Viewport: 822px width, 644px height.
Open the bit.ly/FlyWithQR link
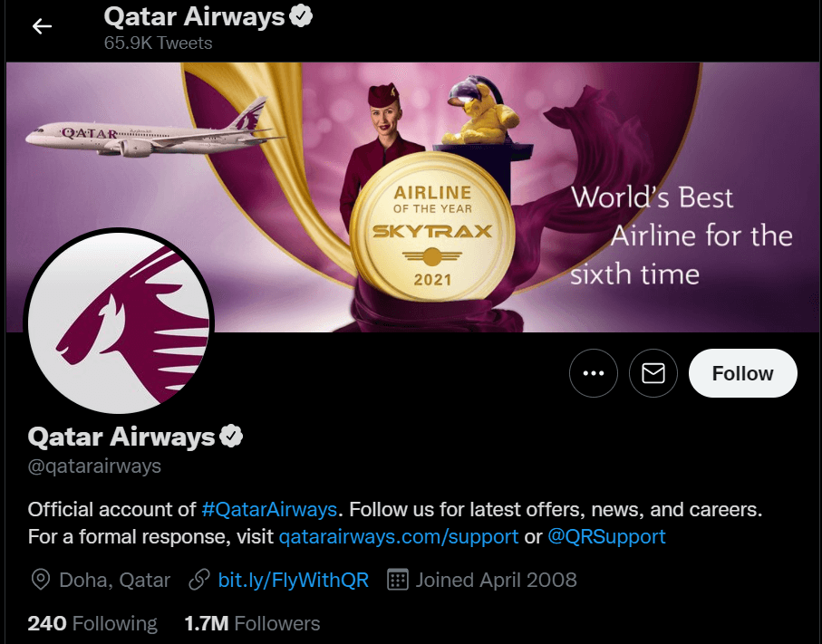point(293,580)
